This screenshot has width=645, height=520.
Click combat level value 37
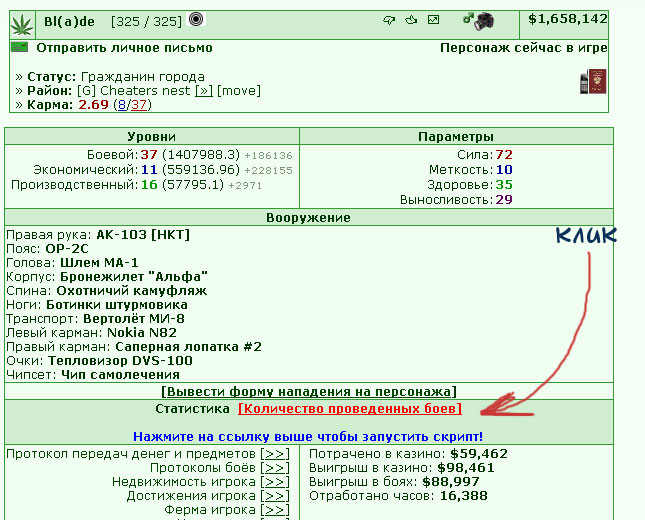point(149,155)
